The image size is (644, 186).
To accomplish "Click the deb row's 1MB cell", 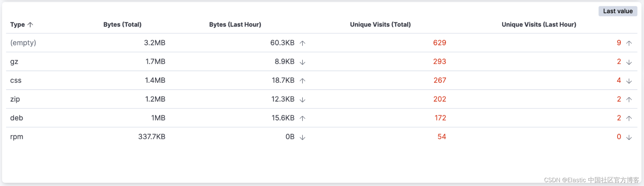I will [158, 118].
